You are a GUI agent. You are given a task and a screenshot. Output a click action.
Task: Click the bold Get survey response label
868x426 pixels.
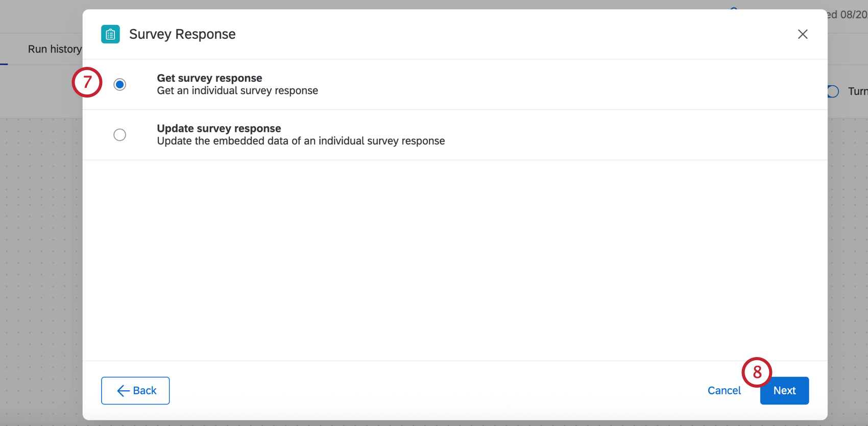click(x=209, y=78)
